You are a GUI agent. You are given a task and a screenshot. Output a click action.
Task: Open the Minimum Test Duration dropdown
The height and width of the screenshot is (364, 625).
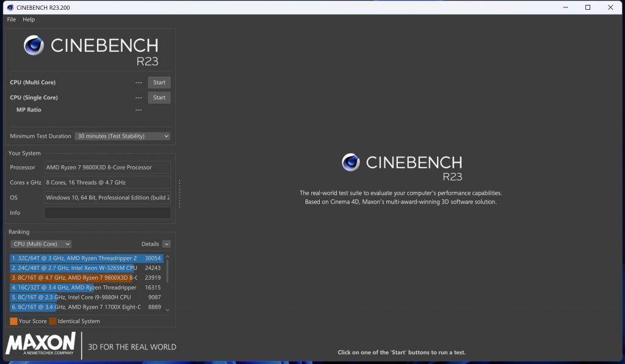point(122,136)
